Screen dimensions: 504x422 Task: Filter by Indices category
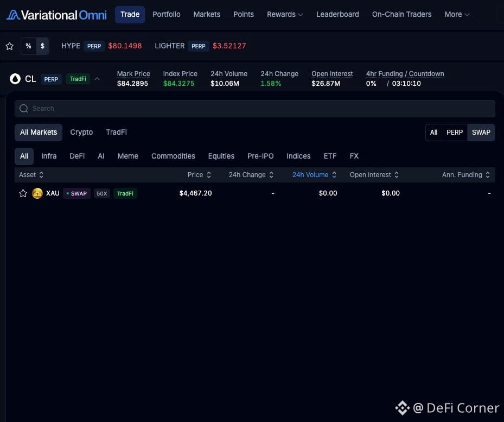tap(298, 156)
